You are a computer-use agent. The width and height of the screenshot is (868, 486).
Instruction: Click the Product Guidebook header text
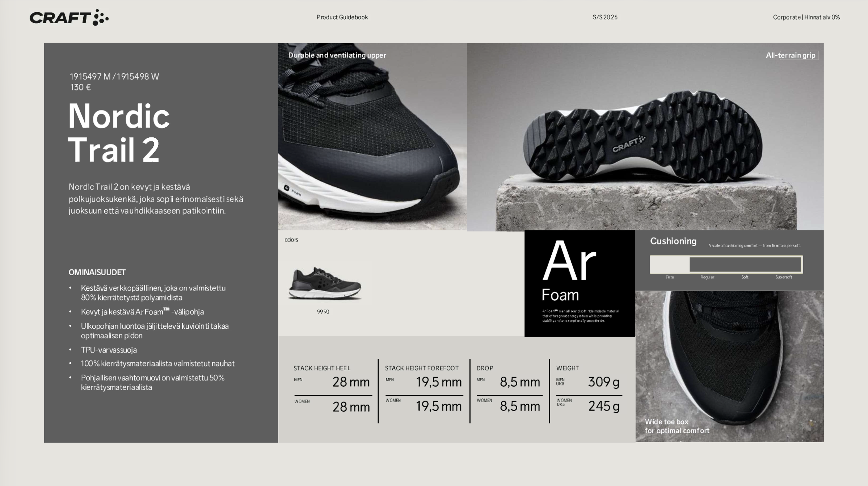[x=342, y=17]
